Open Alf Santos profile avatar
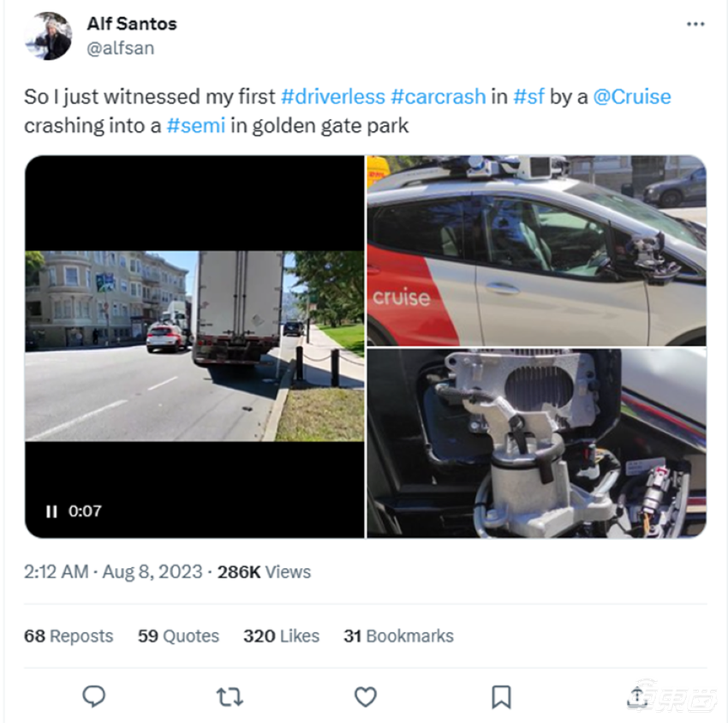Screen dimensions: 728x723 coord(48,36)
